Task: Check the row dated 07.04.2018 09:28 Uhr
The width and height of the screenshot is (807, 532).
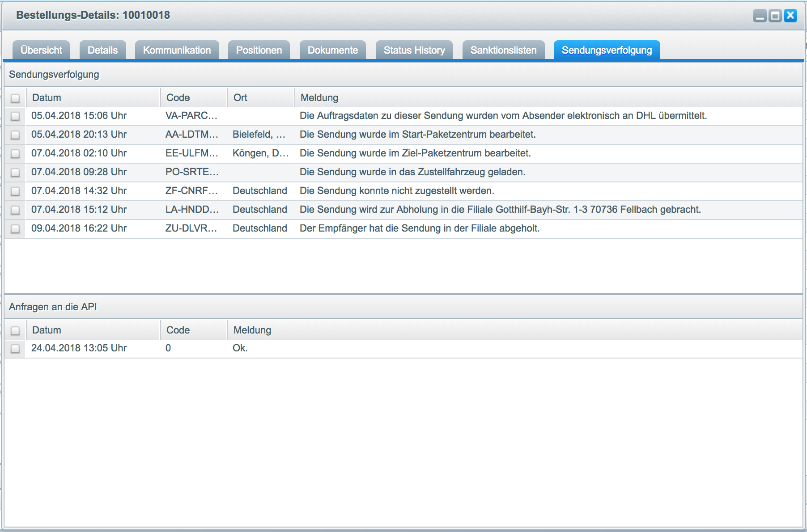Action: tap(15, 173)
